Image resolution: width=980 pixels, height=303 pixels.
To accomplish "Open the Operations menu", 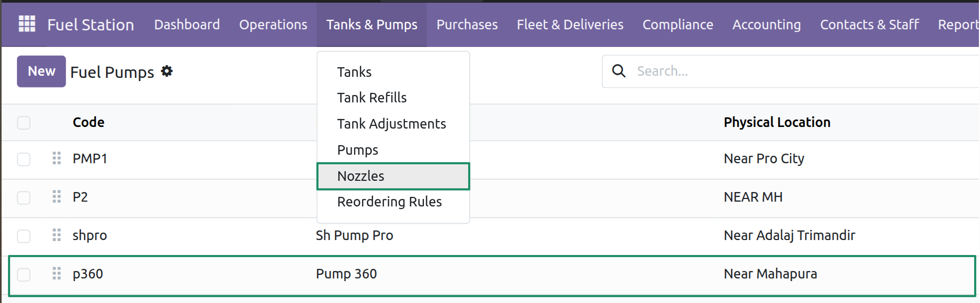I will coord(273,25).
